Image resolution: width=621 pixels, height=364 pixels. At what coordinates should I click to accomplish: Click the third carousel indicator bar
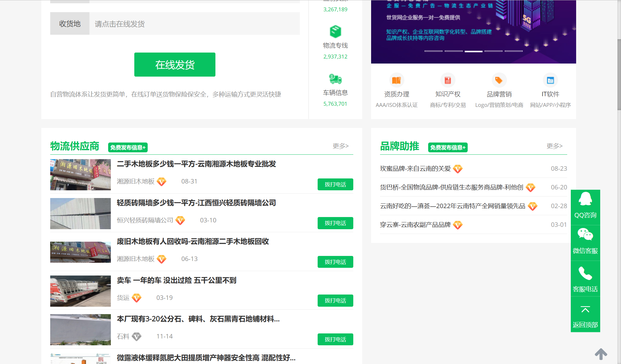pyautogui.click(x=473, y=51)
